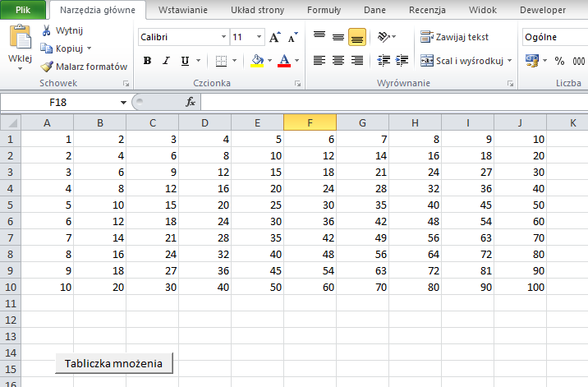Expand the font size dropdown

click(x=260, y=37)
